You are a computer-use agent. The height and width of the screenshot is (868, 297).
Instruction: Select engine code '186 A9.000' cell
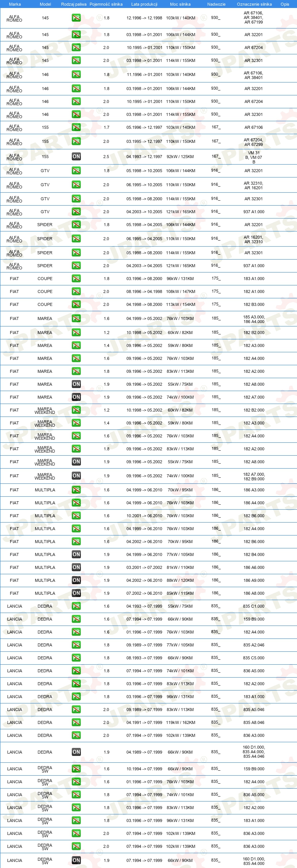[254, 580]
